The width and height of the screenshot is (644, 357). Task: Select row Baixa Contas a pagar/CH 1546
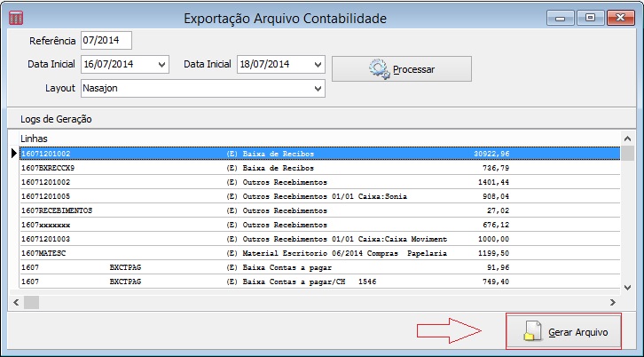(319, 282)
